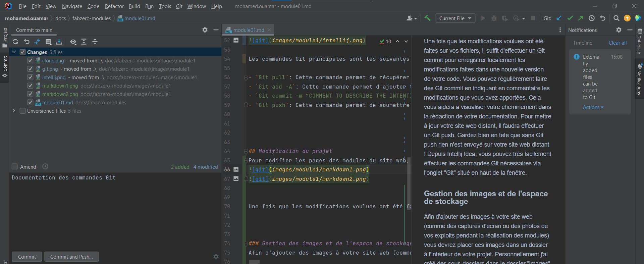Fold the 'Modification du projet' heading on line 64
This screenshot has width=644, height=264.
pyautogui.click(x=246, y=151)
